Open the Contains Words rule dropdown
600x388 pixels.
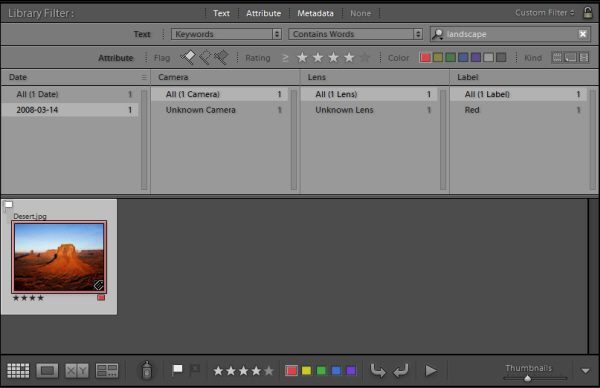tap(355, 34)
